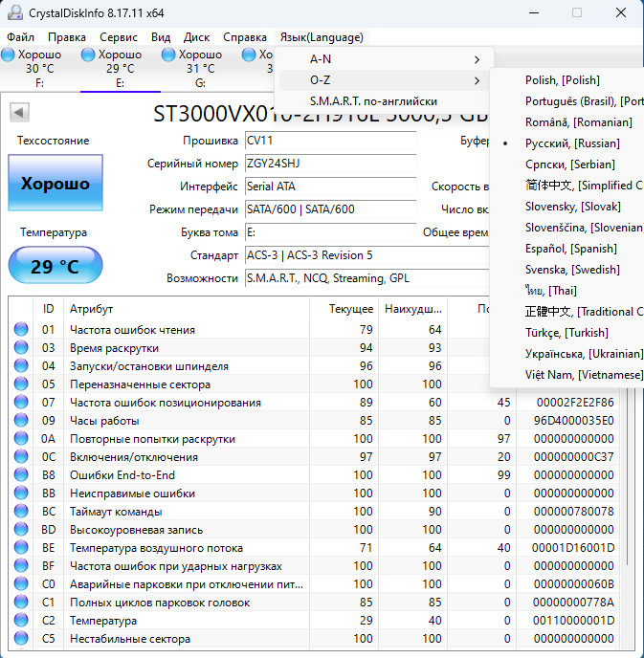Expand the O-Z language submenu
The height and width of the screenshot is (658, 644).
click(384, 80)
